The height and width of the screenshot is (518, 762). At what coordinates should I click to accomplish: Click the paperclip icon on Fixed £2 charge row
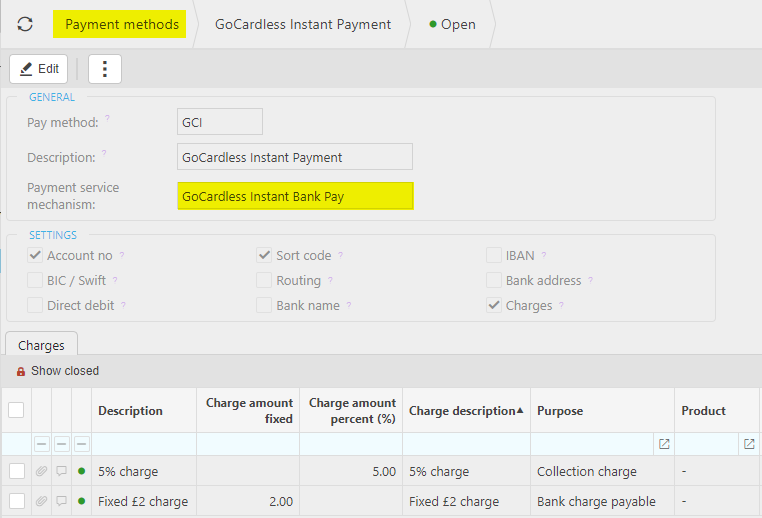[41, 501]
